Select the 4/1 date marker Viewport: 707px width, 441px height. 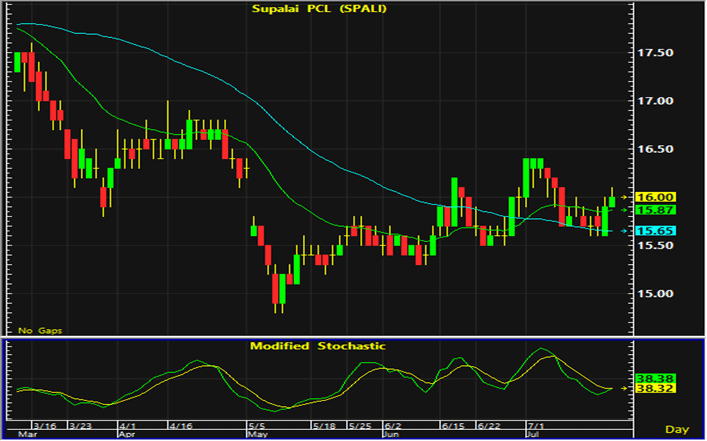click(x=129, y=426)
